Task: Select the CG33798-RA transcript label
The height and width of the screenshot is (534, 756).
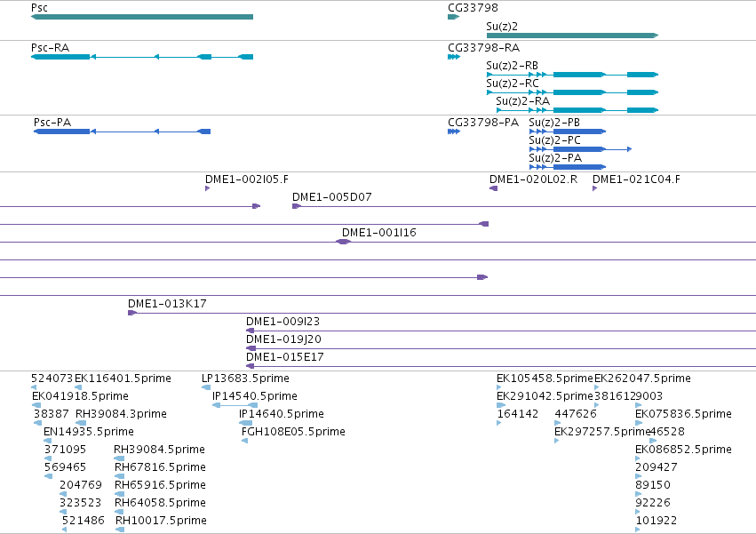Action: point(483,48)
